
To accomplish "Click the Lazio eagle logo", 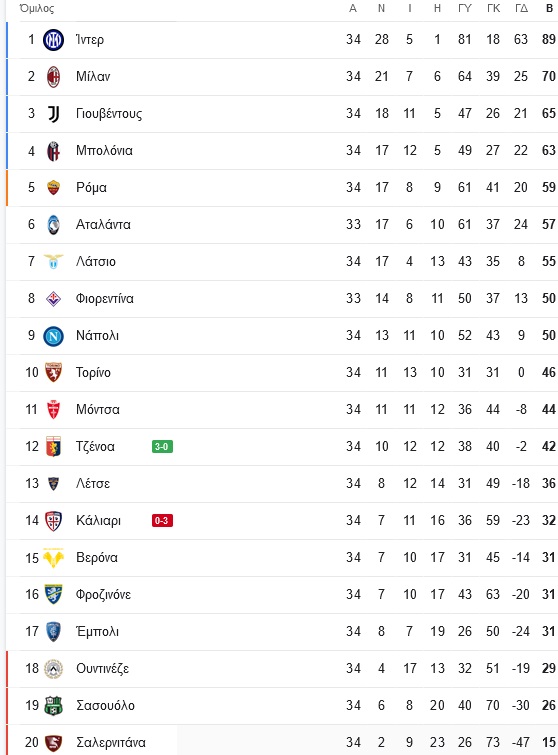I will 53,261.
